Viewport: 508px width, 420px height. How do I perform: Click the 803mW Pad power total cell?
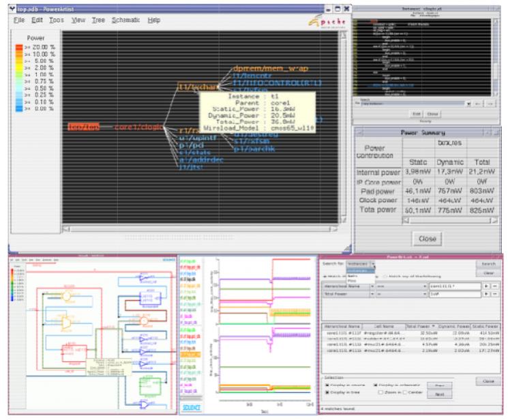482,191
